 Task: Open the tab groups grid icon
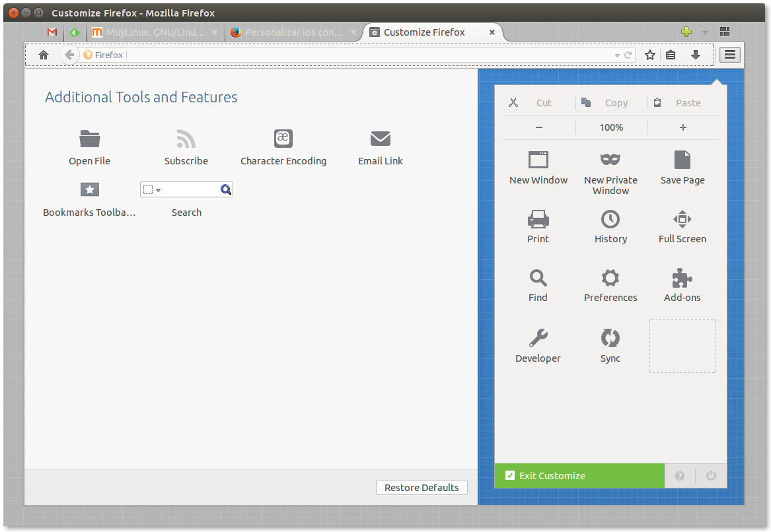(x=725, y=32)
